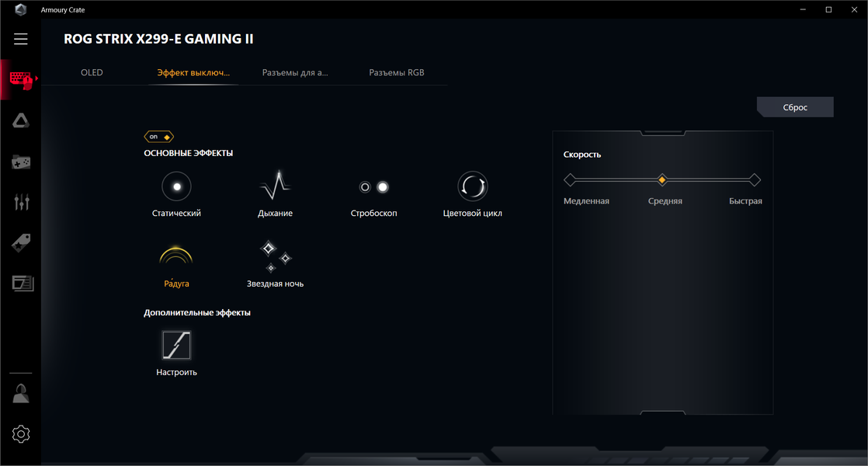
Task: Click the Средняя speed label
Action: point(665,201)
